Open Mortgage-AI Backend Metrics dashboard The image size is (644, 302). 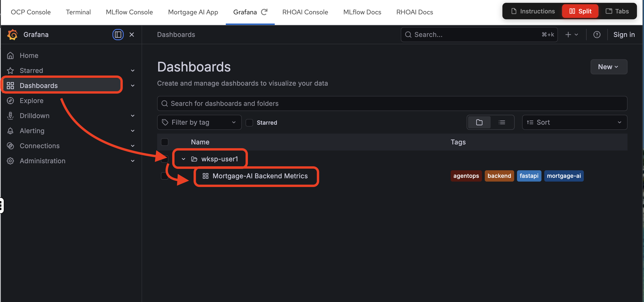(260, 176)
